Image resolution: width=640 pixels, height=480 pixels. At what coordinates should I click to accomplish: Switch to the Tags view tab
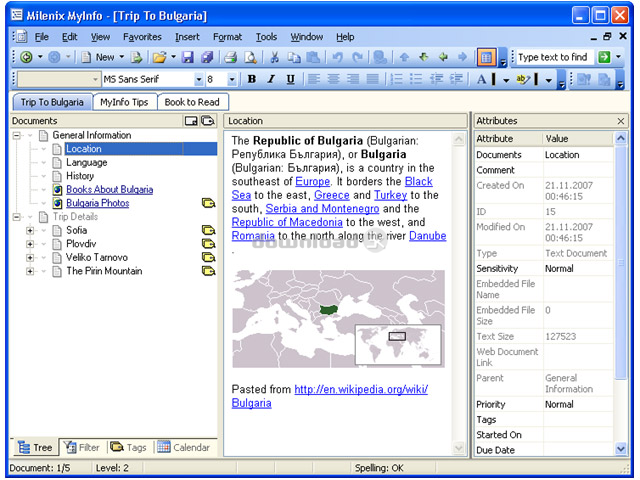coord(129,447)
